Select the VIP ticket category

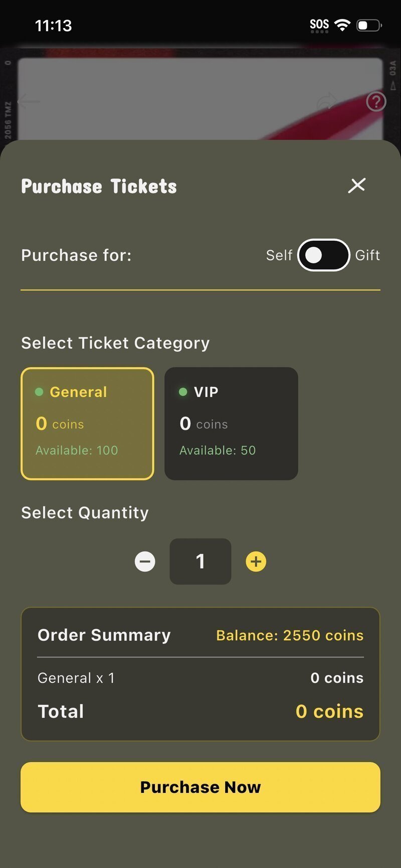click(x=231, y=423)
